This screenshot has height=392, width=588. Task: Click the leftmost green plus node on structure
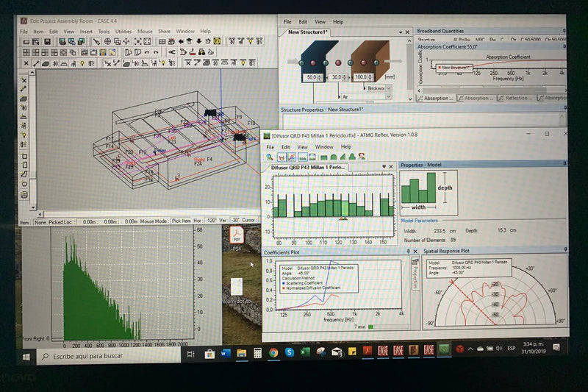pos(301,63)
